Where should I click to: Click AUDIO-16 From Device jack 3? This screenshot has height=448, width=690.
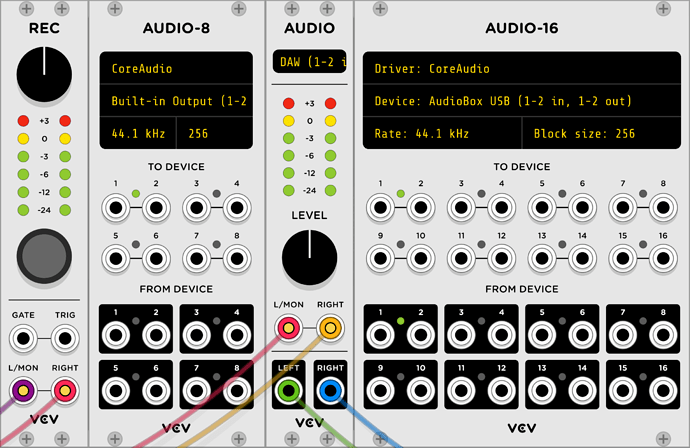tap(461, 336)
